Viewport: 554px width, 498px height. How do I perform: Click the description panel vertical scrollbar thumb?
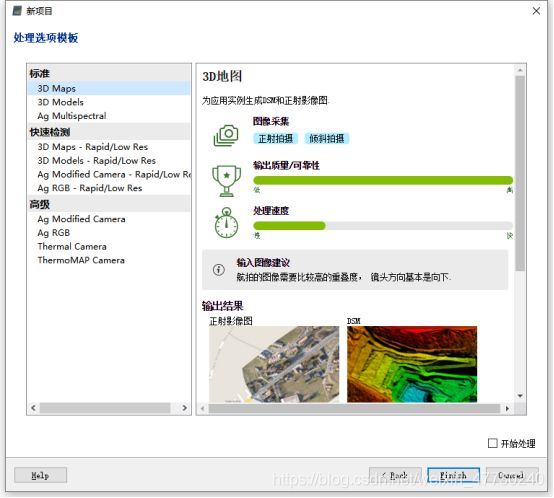[x=520, y=173]
